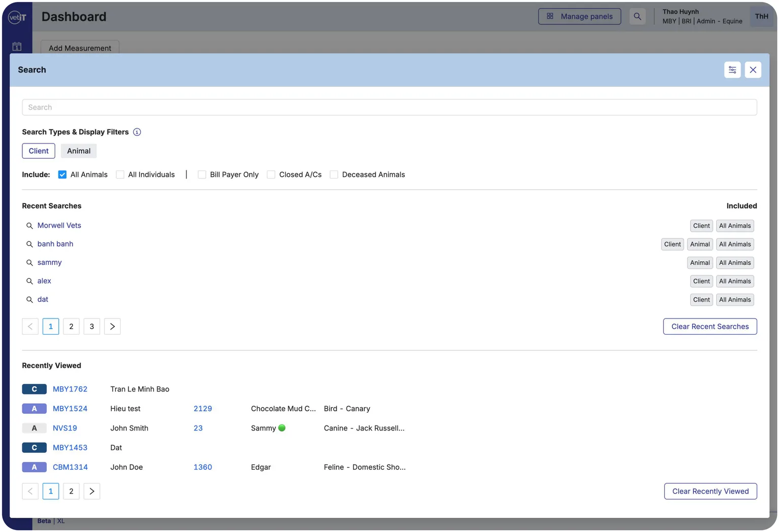The image size is (779, 532).
Task: Open page 2 of Recent Searches
Action: click(72, 327)
